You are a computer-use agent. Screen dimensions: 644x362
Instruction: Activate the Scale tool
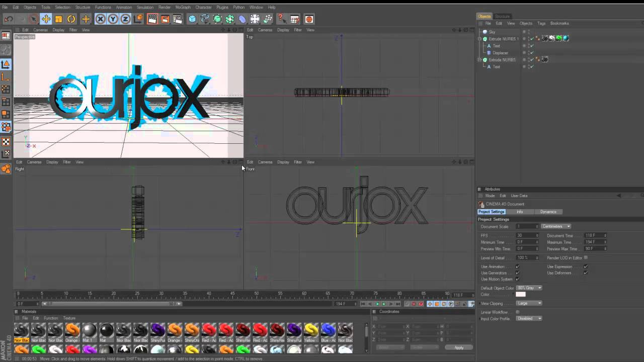tap(58, 19)
